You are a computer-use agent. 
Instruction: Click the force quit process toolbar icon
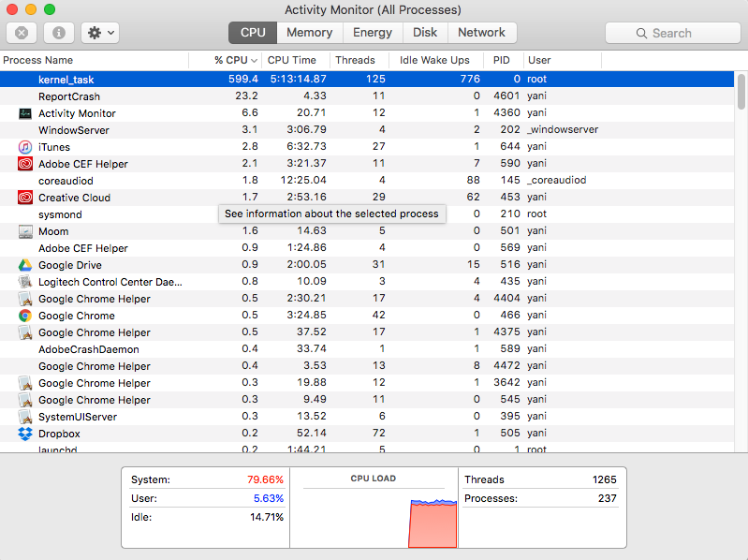point(22,33)
